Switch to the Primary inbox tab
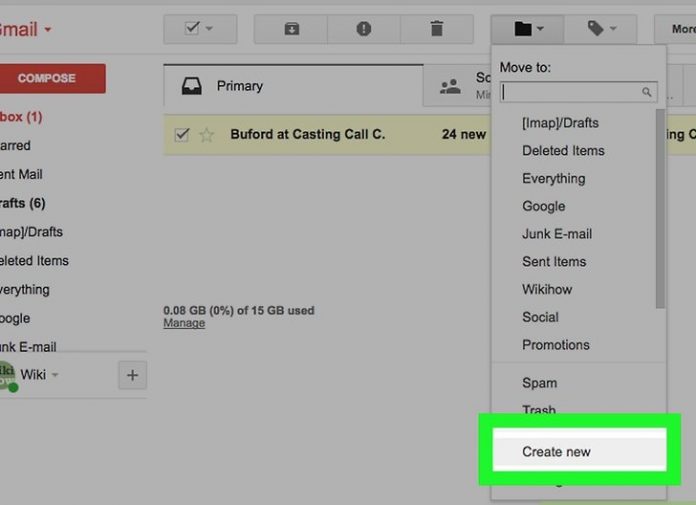The width and height of the screenshot is (696, 505). pos(240,86)
